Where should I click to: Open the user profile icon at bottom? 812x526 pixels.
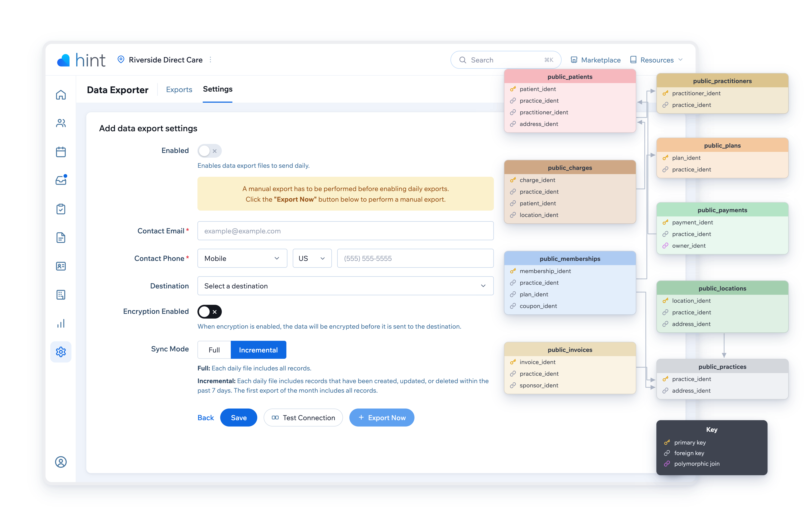click(61, 462)
